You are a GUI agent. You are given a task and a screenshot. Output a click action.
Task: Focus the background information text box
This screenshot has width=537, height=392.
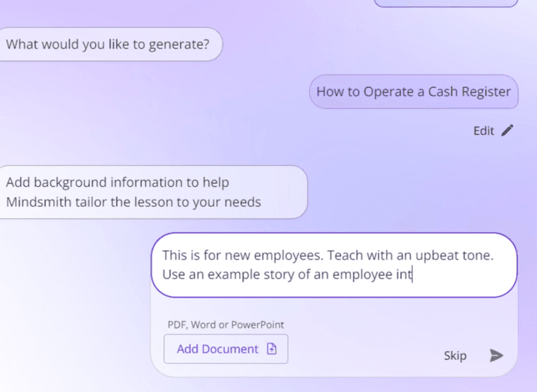[334, 264]
